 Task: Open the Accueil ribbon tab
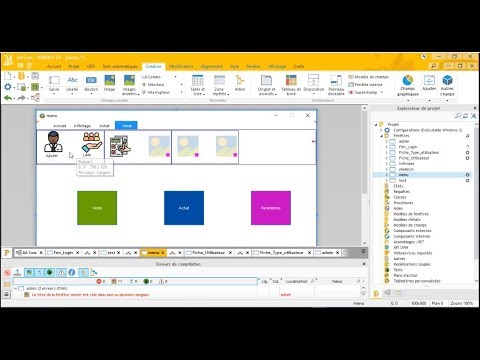54,66
